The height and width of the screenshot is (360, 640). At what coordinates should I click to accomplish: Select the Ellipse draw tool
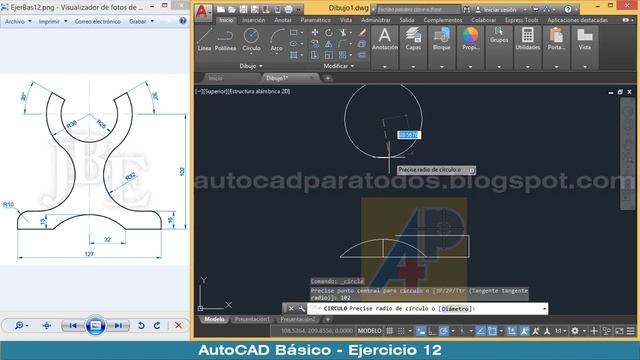294,43
